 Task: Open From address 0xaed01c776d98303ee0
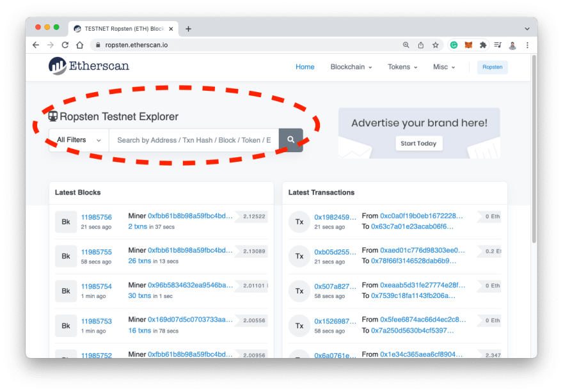pos(423,250)
